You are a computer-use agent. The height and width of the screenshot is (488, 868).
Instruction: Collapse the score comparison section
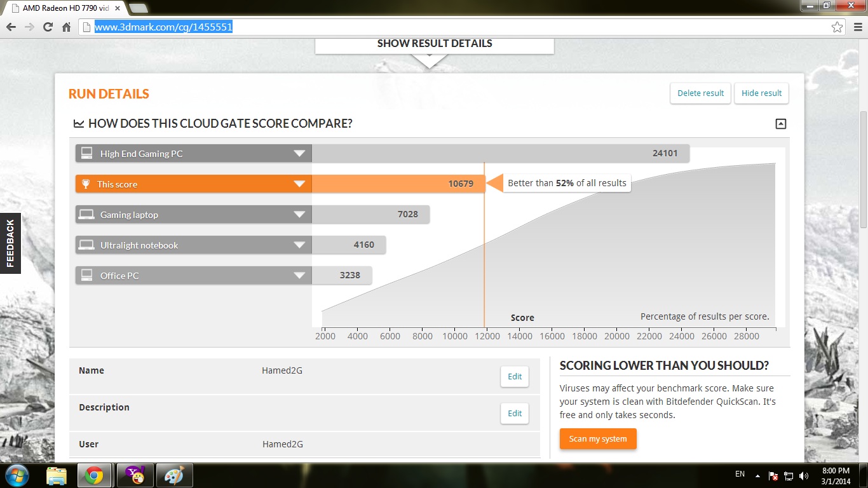[x=781, y=124]
